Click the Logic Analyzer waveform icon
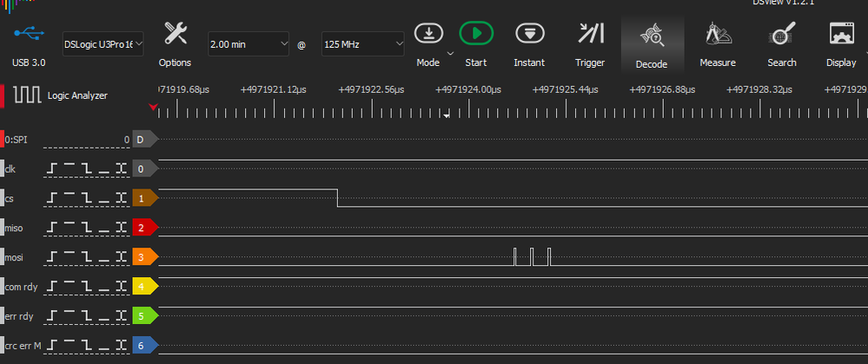The height and width of the screenshot is (364, 868). 28,96
